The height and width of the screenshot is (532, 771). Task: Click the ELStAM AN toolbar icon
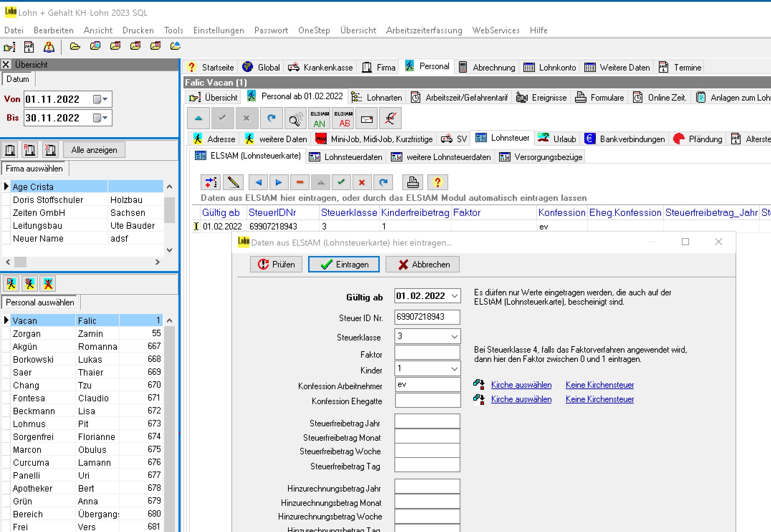(319, 119)
